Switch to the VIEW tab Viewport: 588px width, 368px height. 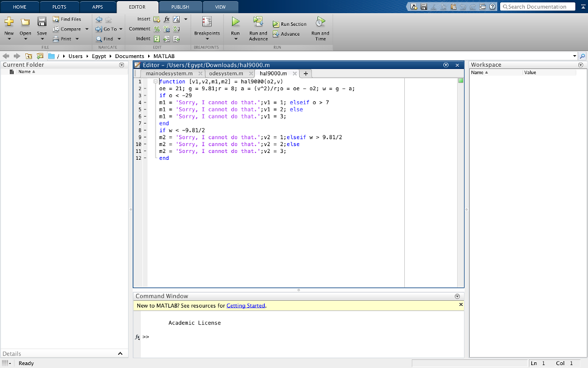[220, 7]
